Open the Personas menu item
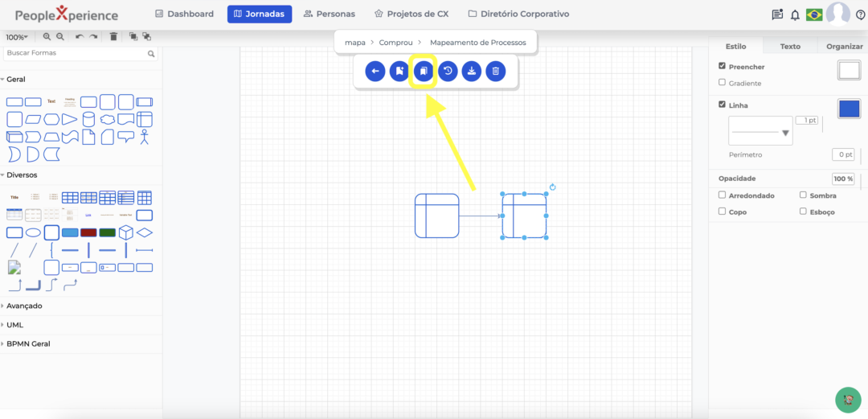 pyautogui.click(x=330, y=14)
